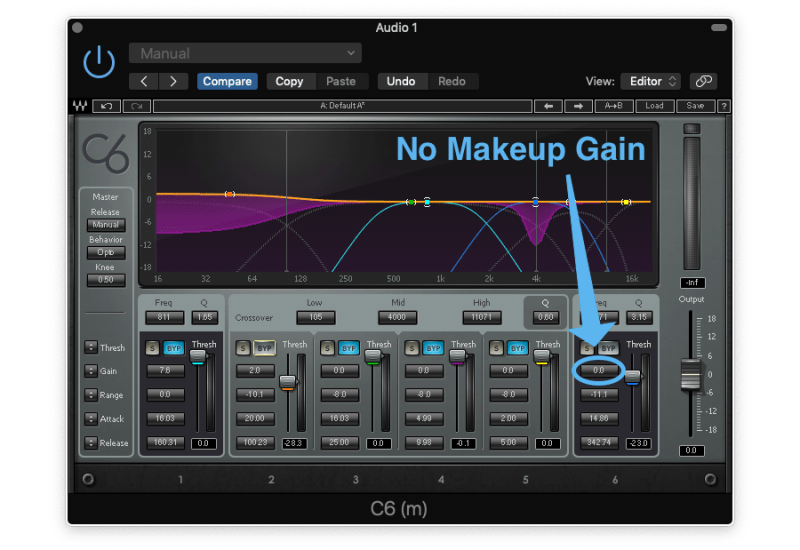800x550 pixels.
Task: Toggle BYP on band 5
Action: 518,348
